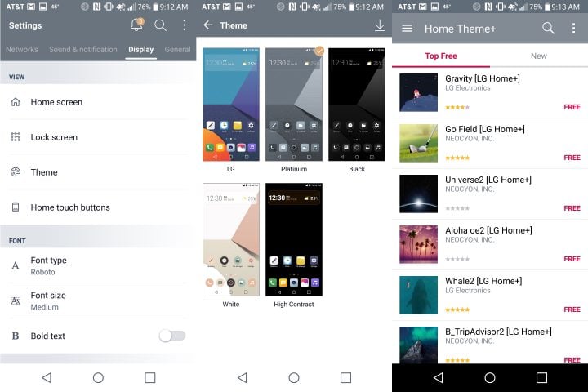Tap Back button in Theme navigation bar
The height and width of the screenshot is (392, 588).
tap(243, 378)
